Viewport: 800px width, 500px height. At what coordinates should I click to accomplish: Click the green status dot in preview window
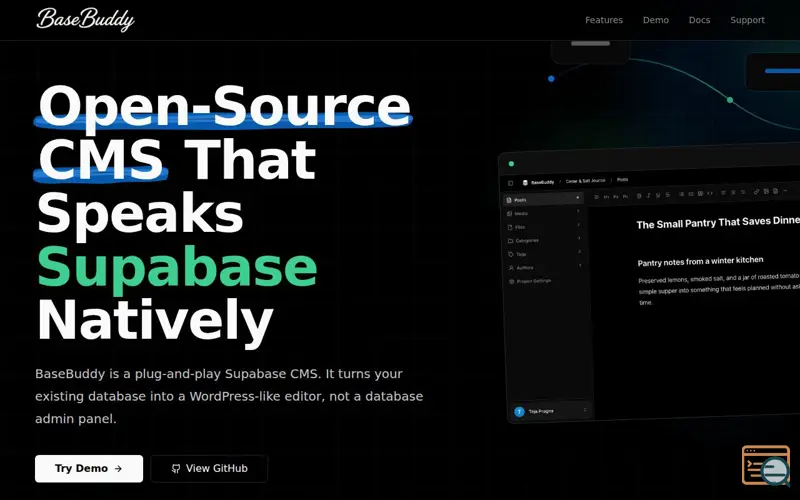click(x=511, y=164)
